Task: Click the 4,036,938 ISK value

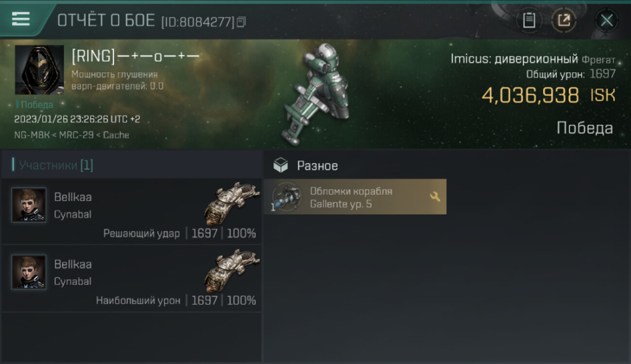Action: [548, 95]
